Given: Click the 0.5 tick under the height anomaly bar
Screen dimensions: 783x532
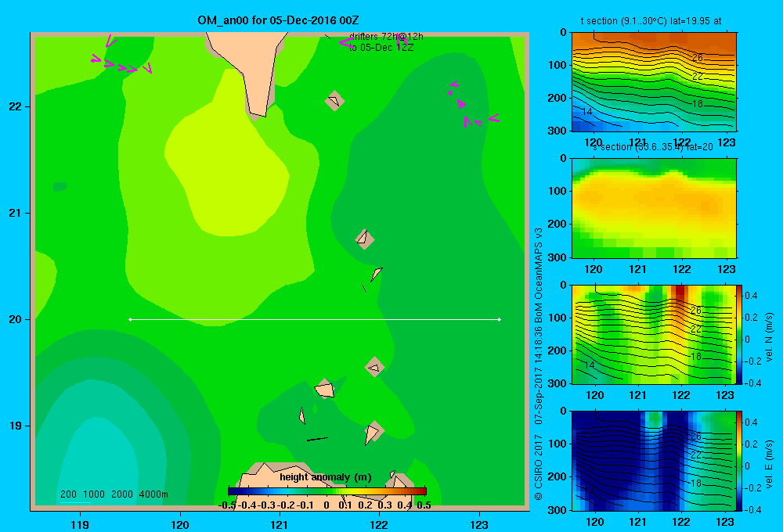Looking at the screenshot, I should (424, 505).
